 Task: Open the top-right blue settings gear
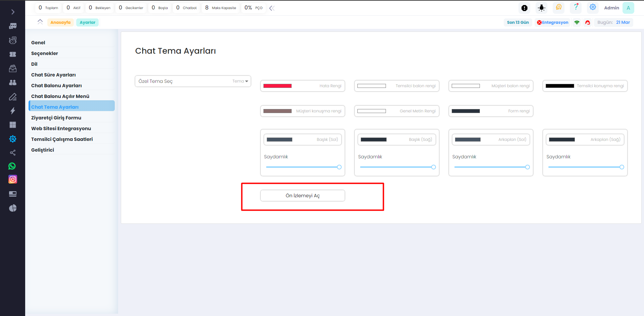593,7
